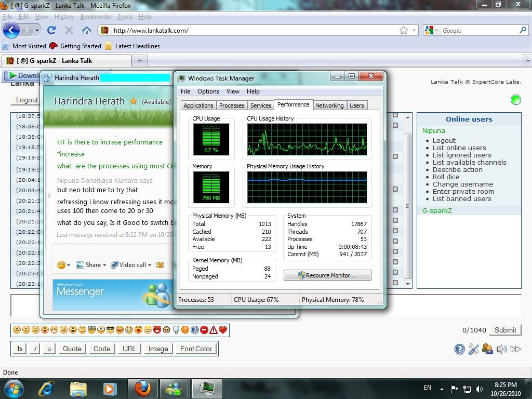Screen dimensions: 532x399
Task: Click the Windows Start button
Action: 14,388
